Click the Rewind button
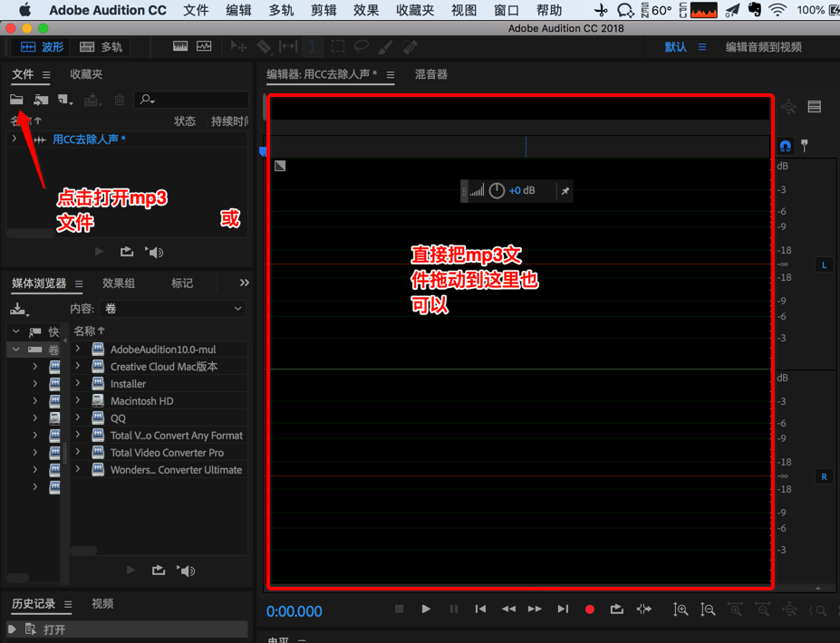840x643 pixels. pyautogui.click(x=508, y=609)
